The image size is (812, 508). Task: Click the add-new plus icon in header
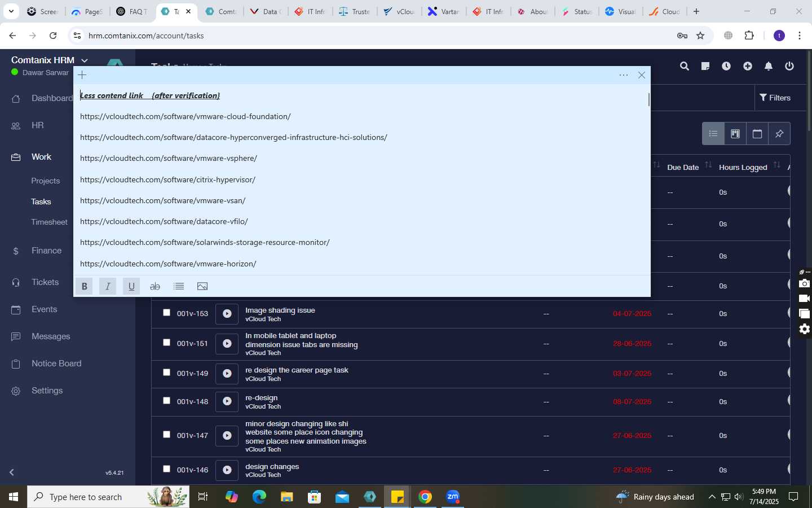(748, 66)
